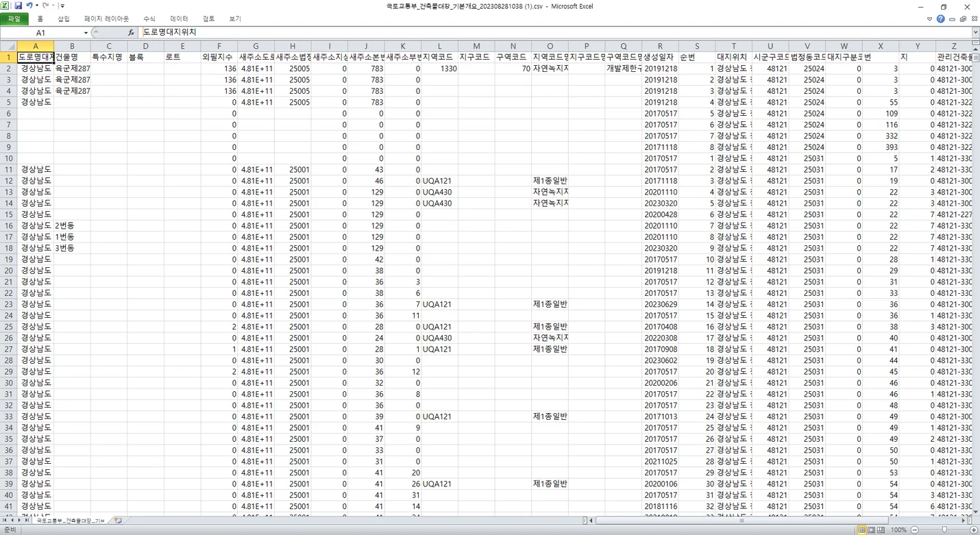Click header cell 생성일자 in R1
980x535 pixels.
click(x=660, y=57)
